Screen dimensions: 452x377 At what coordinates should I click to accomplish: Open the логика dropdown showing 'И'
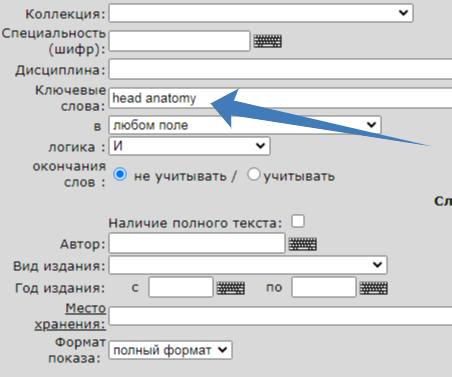[x=189, y=146]
